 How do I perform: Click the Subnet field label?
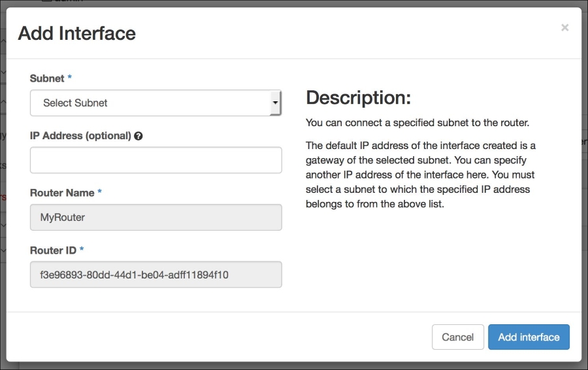tap(47, 78)
